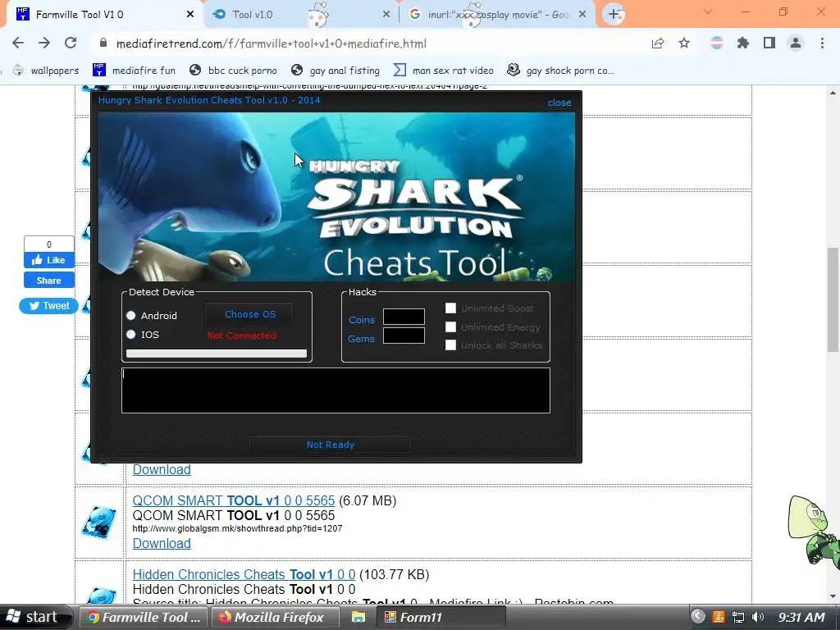Reload the current page
The image size is (840, 630).
pyautogui.click(x=71, y=43)
